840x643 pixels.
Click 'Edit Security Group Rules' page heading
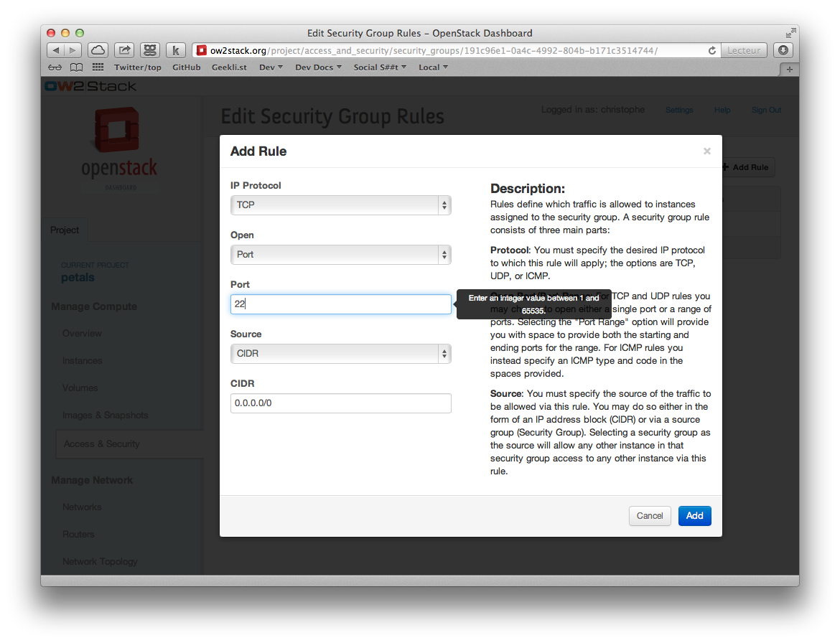click(x=332, y=116)
